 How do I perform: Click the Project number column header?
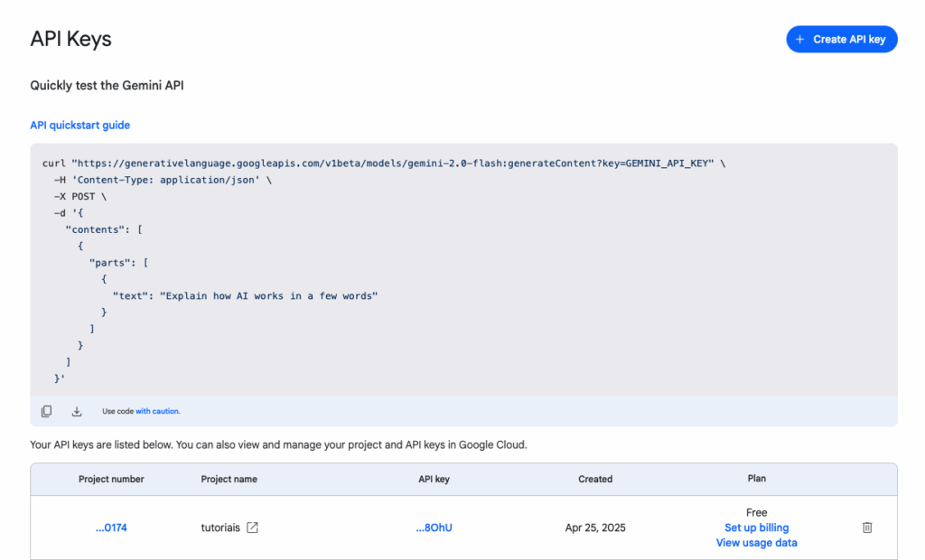(111, 480)
